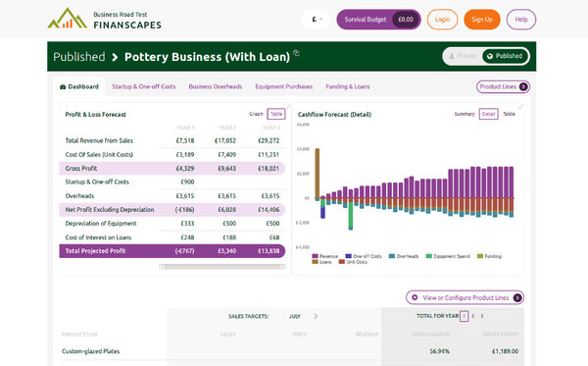Click the edit icon beside Pottery Business title
The height and width of the screenshot is (366, 588).
[296, 53]
